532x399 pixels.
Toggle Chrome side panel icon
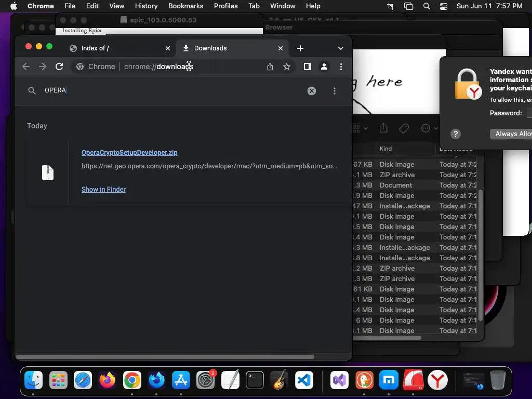tap(308, 66)
